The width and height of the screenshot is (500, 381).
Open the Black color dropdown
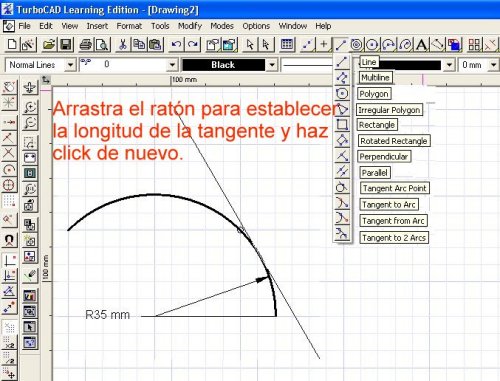tap(272, 65)
